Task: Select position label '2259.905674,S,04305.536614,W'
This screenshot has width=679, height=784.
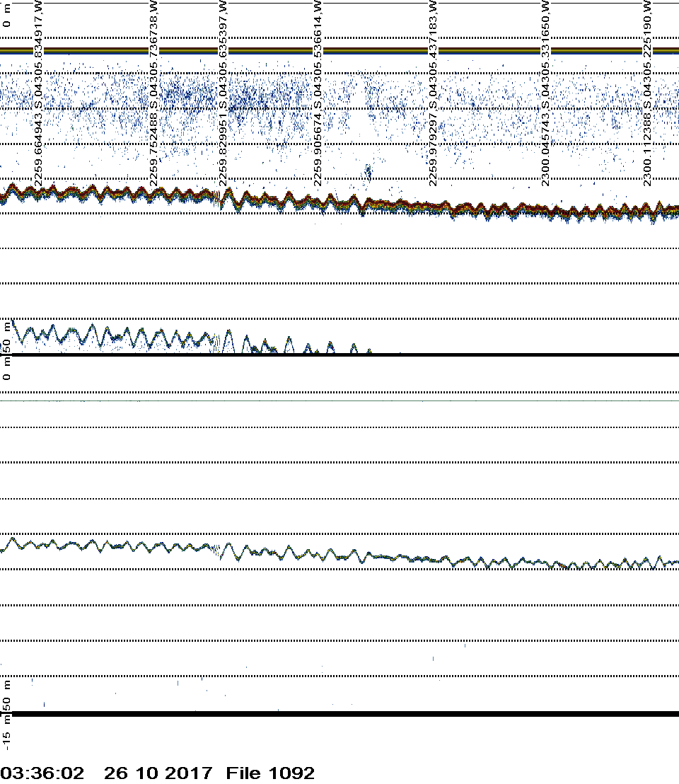Action: (x=318, y=93)
